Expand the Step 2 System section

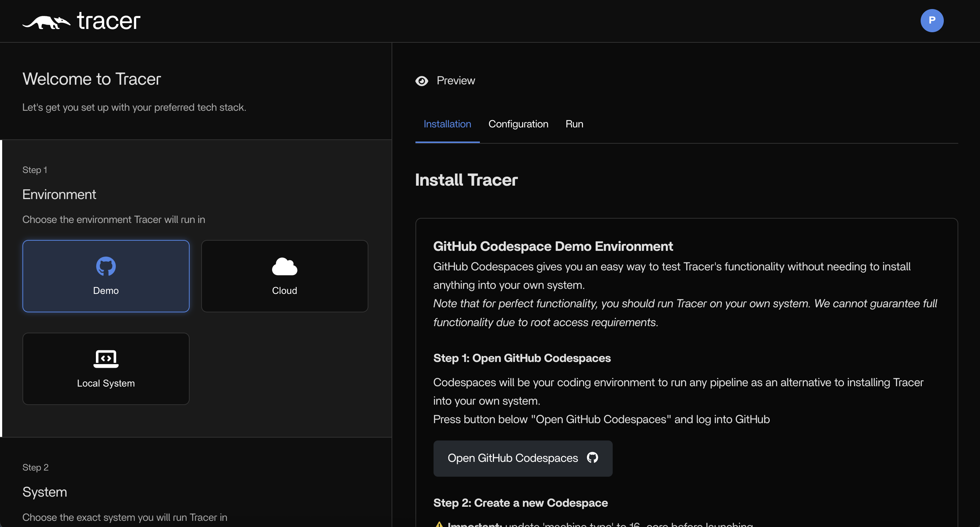[x=45, y=492]
